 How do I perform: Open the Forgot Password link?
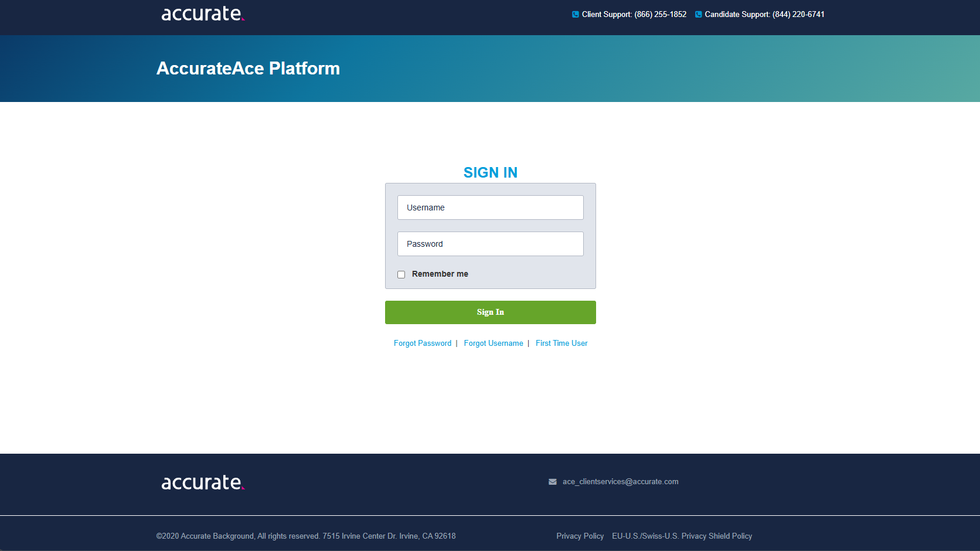[423, 343]
